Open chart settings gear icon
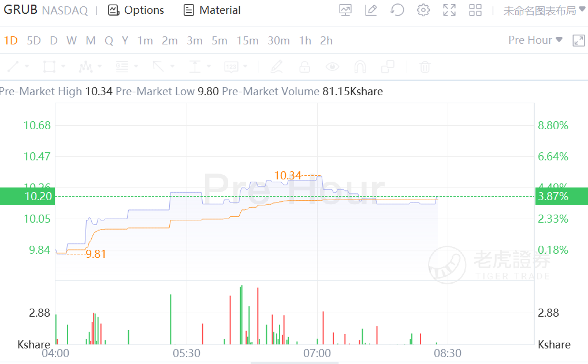The image size is (588, 364). point(423,10)
